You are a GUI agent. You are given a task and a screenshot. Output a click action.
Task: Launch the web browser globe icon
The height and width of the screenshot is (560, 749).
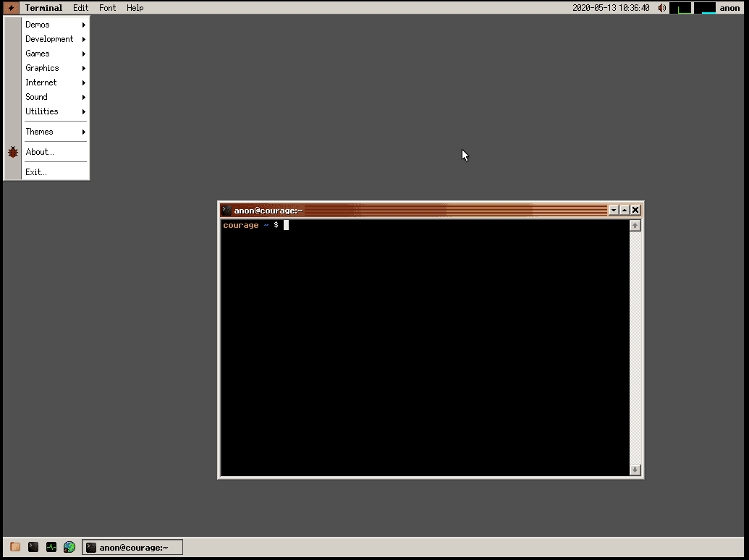pos(69,547)
